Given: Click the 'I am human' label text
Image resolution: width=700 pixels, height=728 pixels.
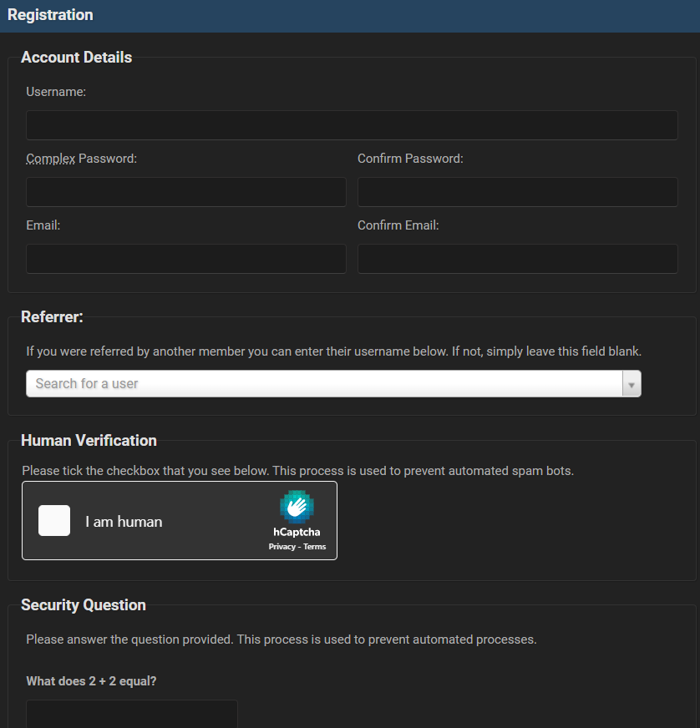Looking at the screenshot, I should point(124,522).
